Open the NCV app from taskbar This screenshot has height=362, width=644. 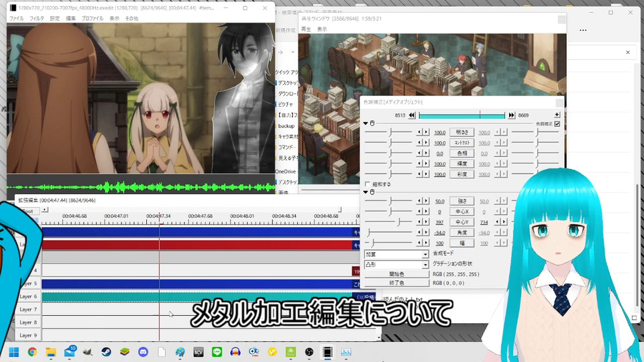point(199,352)
